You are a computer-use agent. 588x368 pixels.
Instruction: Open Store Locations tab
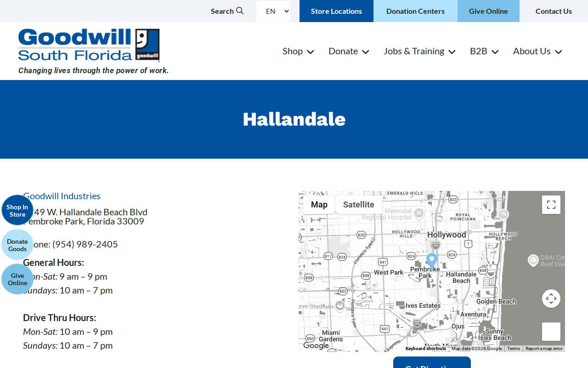pyautogui.click(x=336, y=11)
